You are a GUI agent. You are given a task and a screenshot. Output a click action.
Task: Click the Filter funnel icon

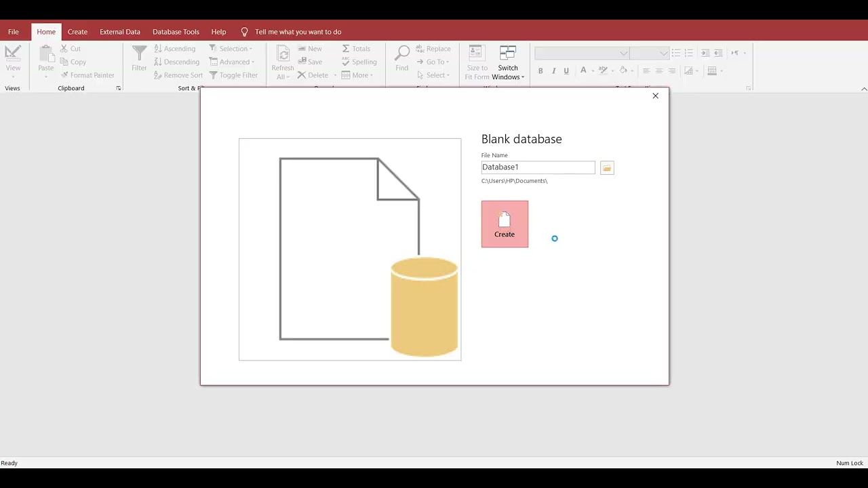[x=139, y=54]
